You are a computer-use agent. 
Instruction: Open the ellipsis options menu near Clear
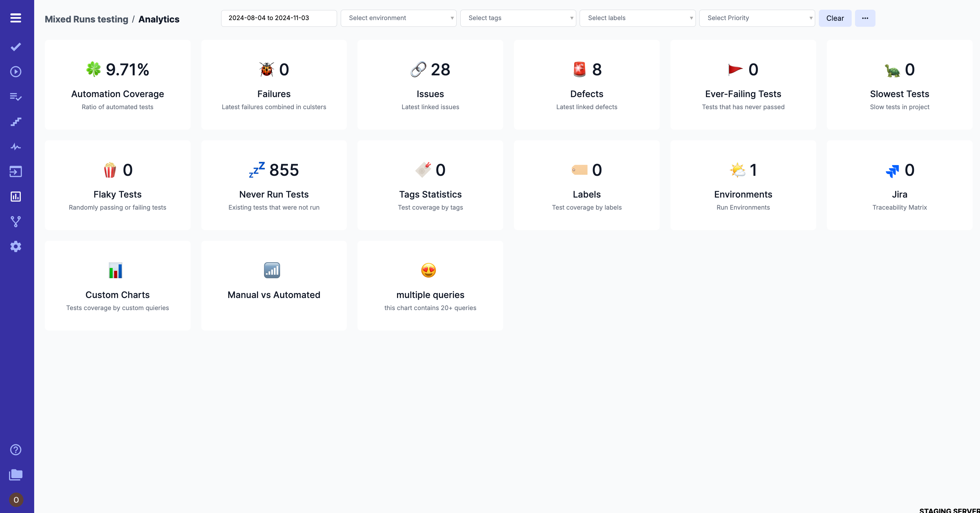pyautogui.click(x=865, y=18)
